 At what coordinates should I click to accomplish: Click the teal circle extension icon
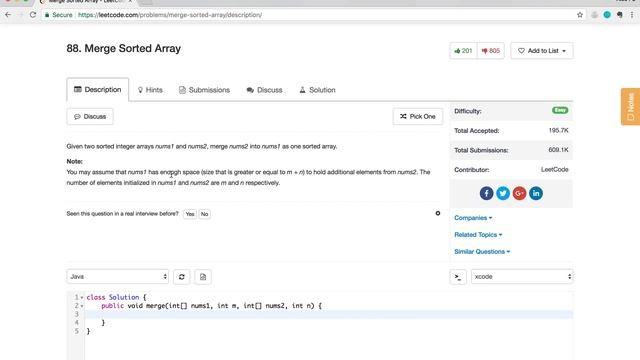click(x=607, y=15)
